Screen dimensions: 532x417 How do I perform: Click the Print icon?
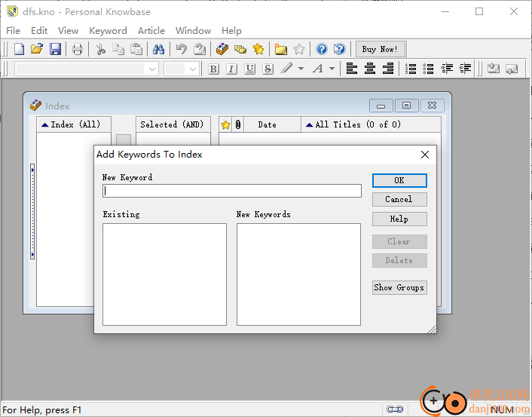[78, 49]
